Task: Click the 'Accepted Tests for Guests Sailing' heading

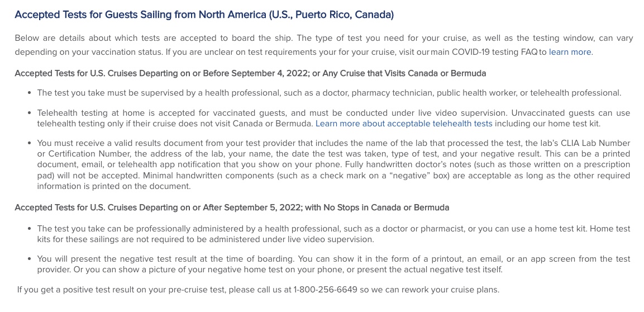Action: click(x=204, y=15)
